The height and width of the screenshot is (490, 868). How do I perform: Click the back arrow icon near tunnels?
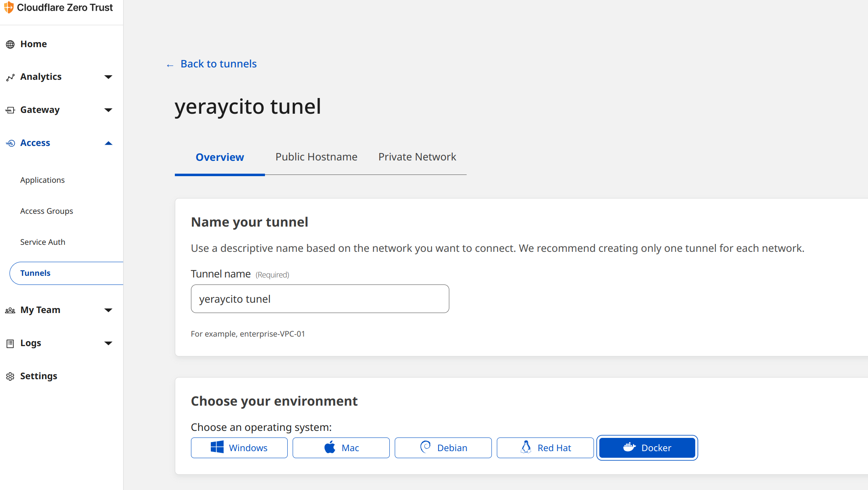click(x=170, y=65)
